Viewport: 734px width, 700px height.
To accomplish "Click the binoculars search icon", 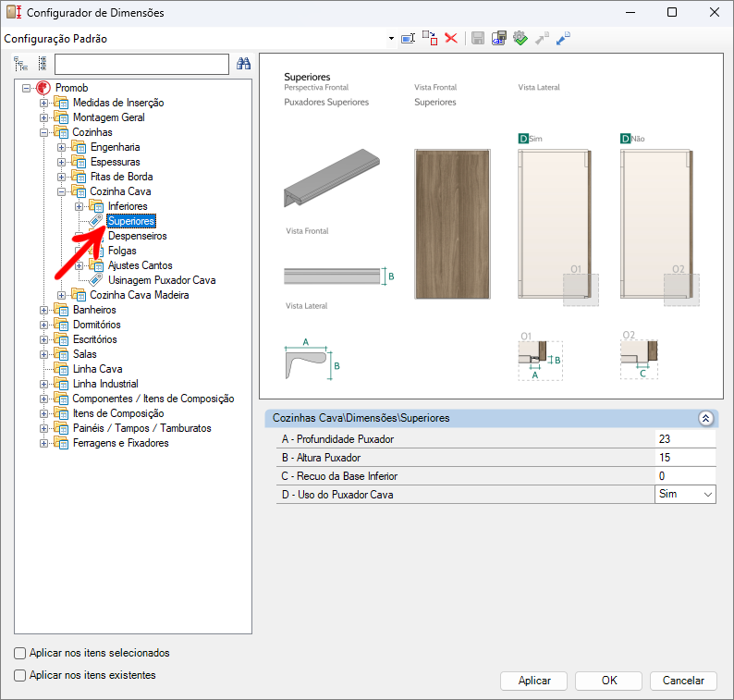I will [x=244, y=64].
